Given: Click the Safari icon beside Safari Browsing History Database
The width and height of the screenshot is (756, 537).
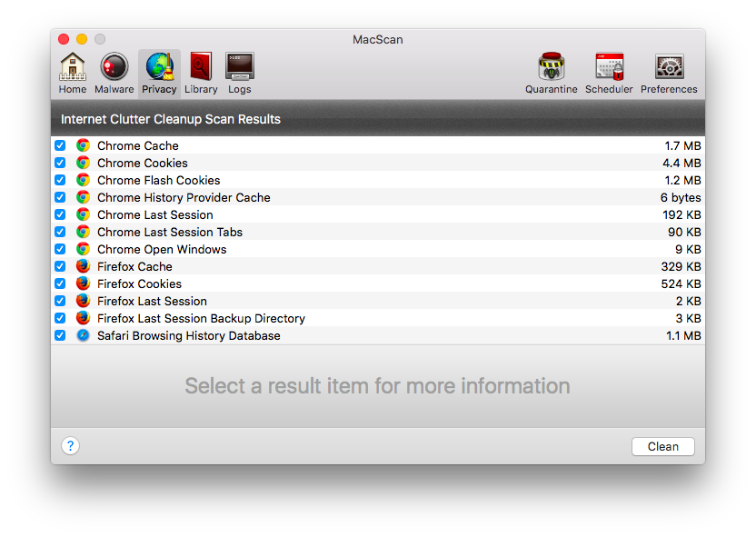Looking at the screenshot, I should [x=83, y=335].
